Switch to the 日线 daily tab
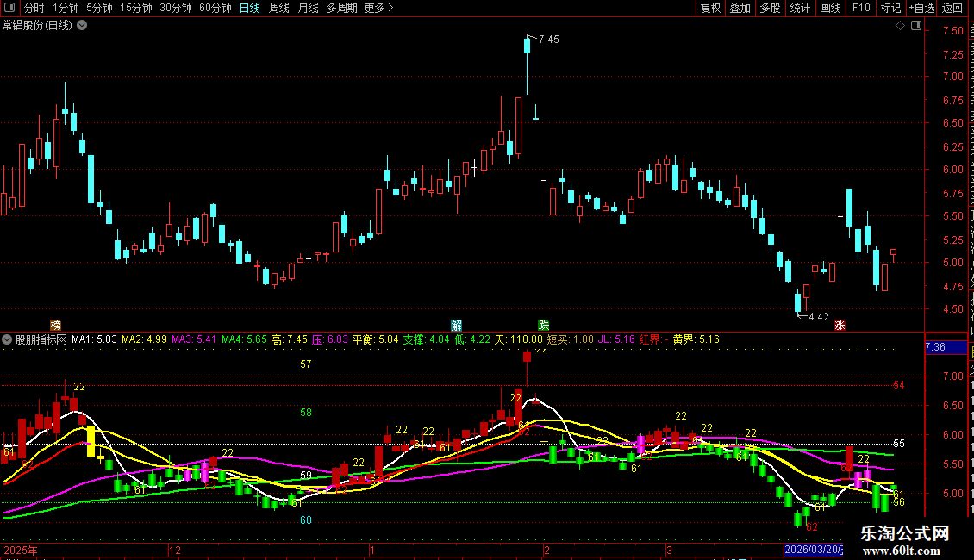 [250, 8]
